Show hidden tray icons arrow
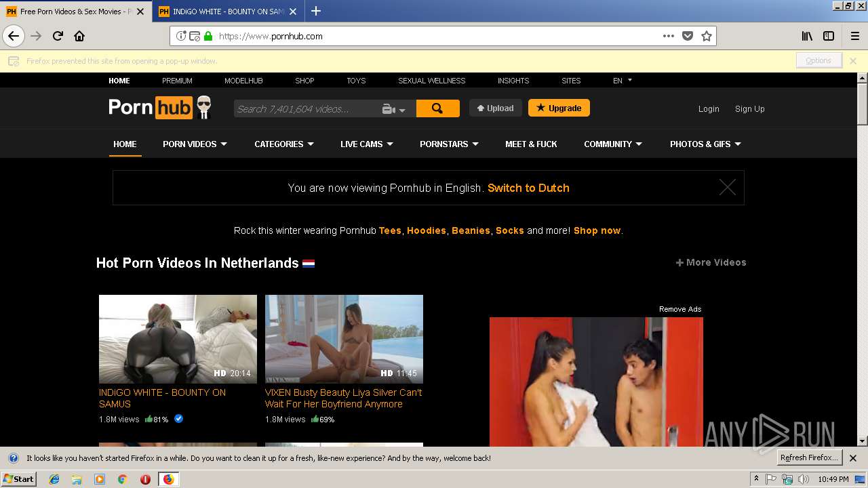The width and height of the screenshot is (868, 488). (x=756, y=479)
